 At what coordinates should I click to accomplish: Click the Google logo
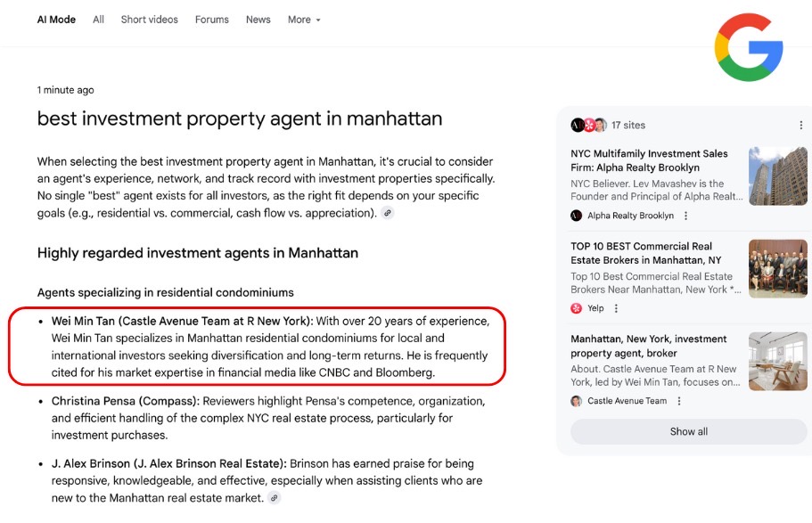click(x=749, y=47)
